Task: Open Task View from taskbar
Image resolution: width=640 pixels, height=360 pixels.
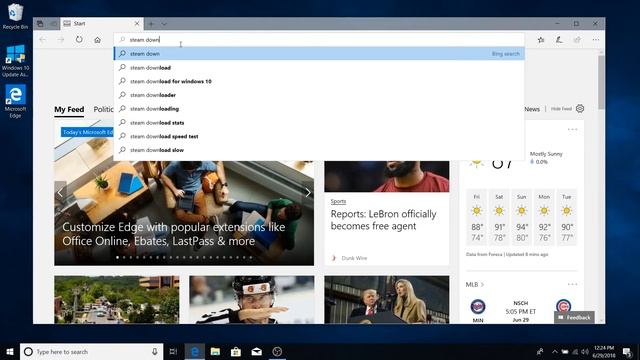Action: tap(173, 351)
